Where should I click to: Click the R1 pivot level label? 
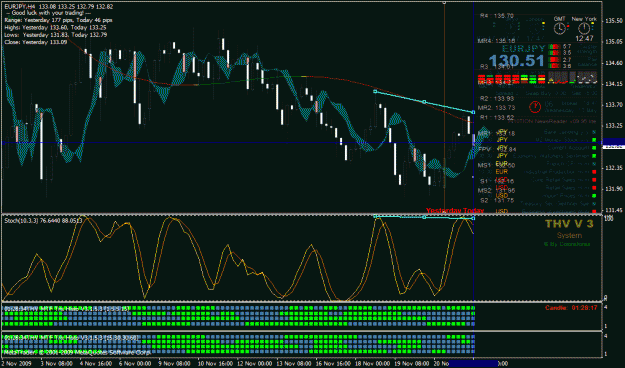(x=497, y=118)
